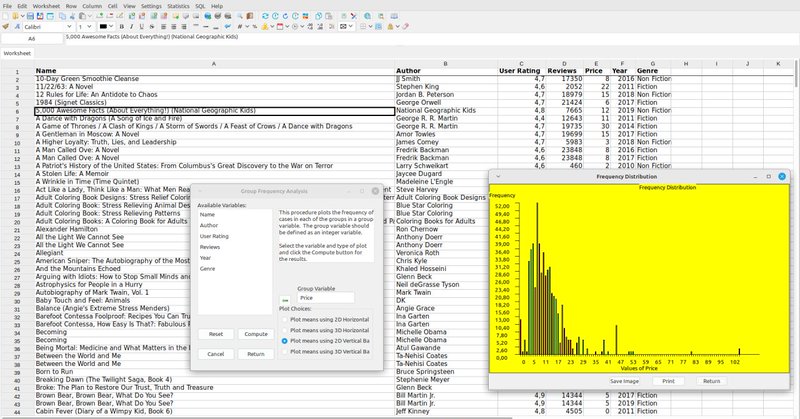Select Reviews in Available Variables list

(209, 245)
